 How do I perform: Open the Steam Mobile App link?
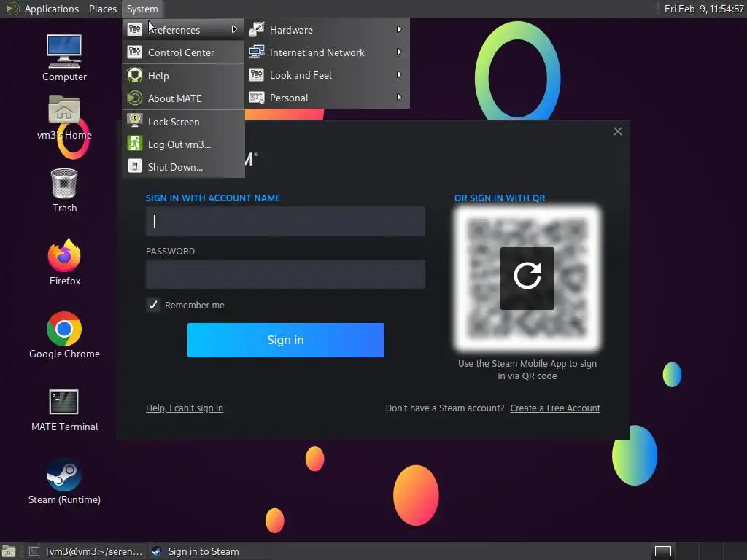(x=529, y=363)
